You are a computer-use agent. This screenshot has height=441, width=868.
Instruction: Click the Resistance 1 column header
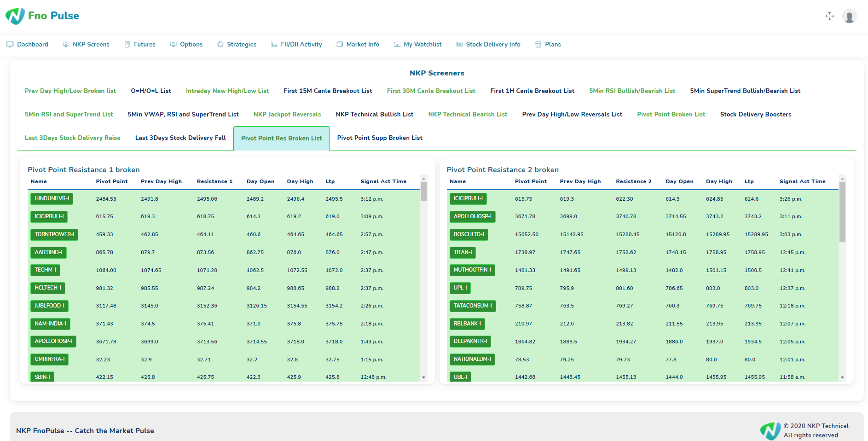(x=214, y=182)
